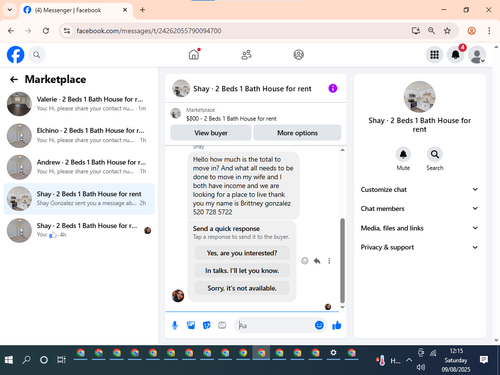
Task: Go to the Home feed icon
Action: (x=194, y=54)
